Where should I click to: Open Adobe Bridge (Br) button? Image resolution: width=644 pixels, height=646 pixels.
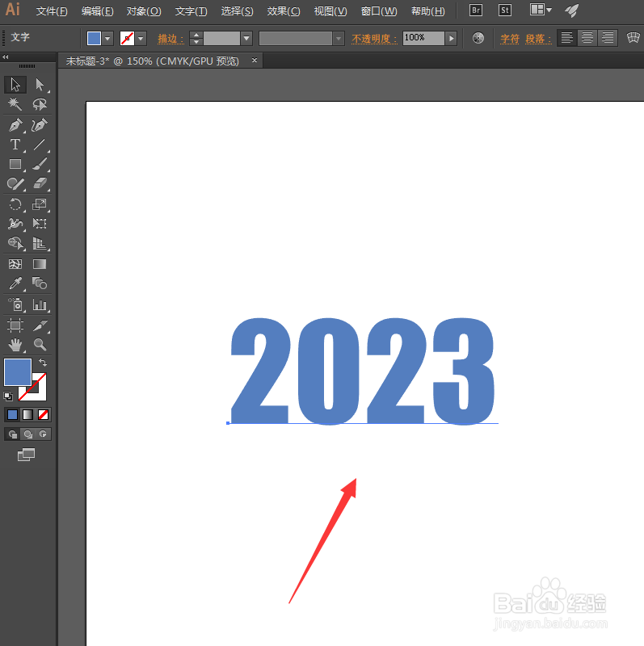point(476,10)
